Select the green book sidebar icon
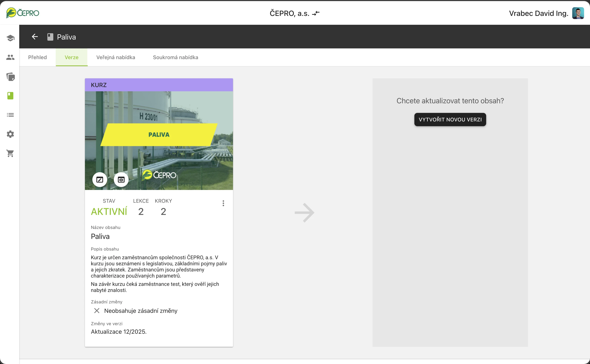The image size is (590, 364). coord(10,96)
